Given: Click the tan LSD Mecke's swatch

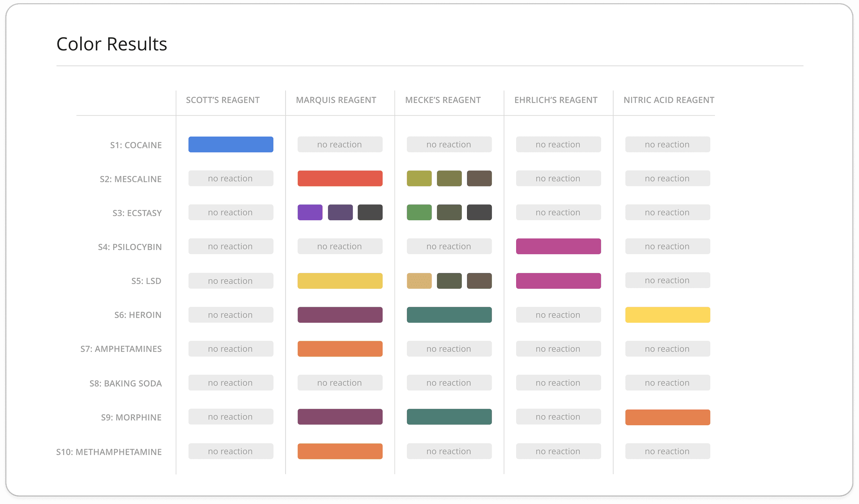Looking at the screenshot, I should pos(419,281).
